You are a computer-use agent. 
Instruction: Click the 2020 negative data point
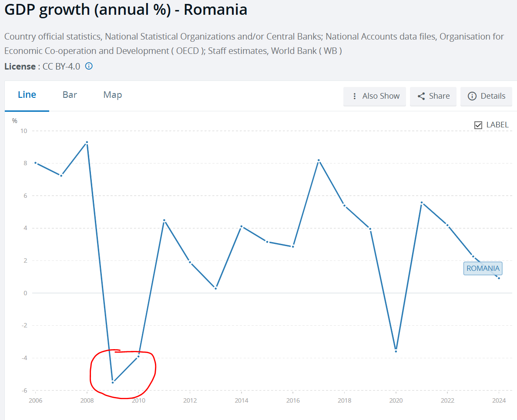[x=396, y=351]
